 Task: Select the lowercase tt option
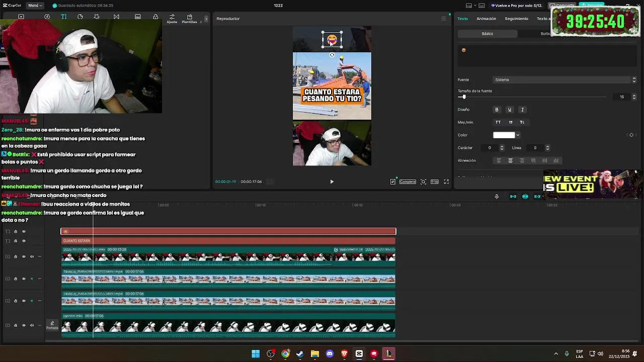click(511, 122)
